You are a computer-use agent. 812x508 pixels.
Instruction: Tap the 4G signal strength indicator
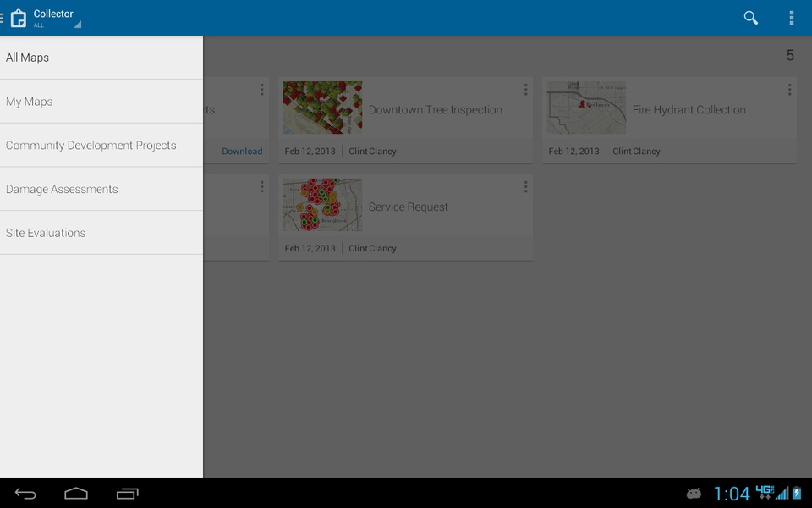coord(772,493)
